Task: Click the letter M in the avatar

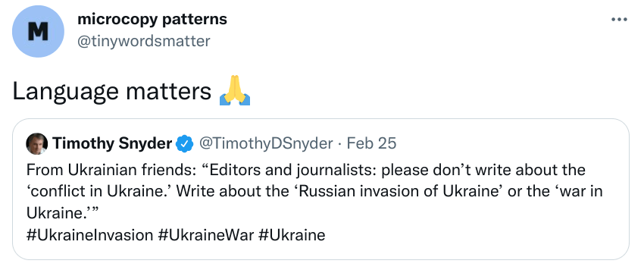Action: pos(38,31)
